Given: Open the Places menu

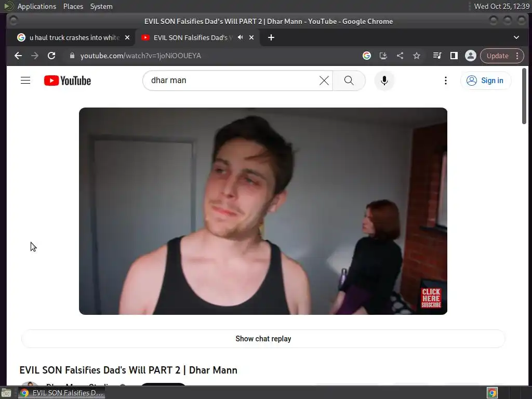Looking at the screenshot, I should pyautogui.click(x=73, y=6).
